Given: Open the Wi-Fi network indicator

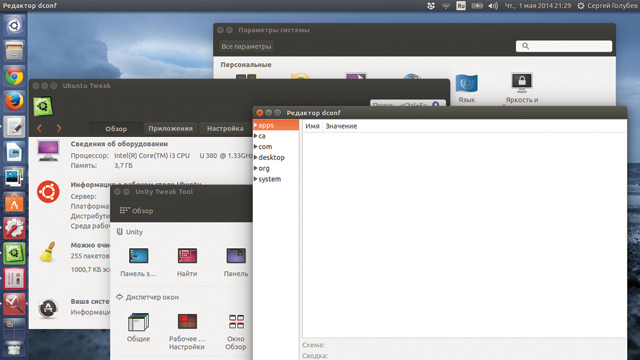Looking at the screenshot, I should pos(446,6).
